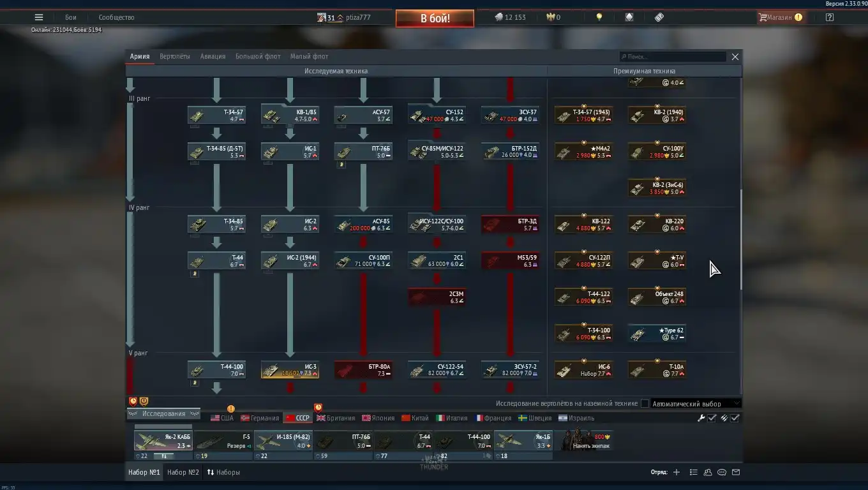
Task: Select premium Объект 248
Action: pyautogui.click(x=657, y=297)
